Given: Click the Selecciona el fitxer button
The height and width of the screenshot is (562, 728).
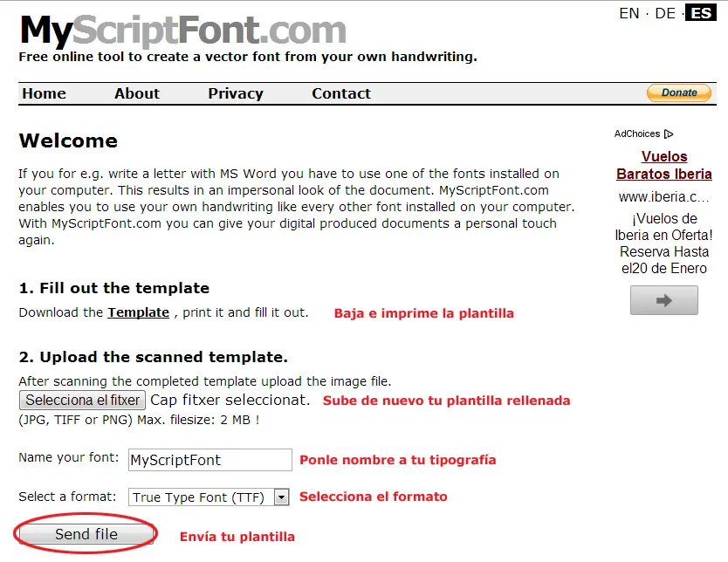Looking at the screenshot, I should coord(83,400).
